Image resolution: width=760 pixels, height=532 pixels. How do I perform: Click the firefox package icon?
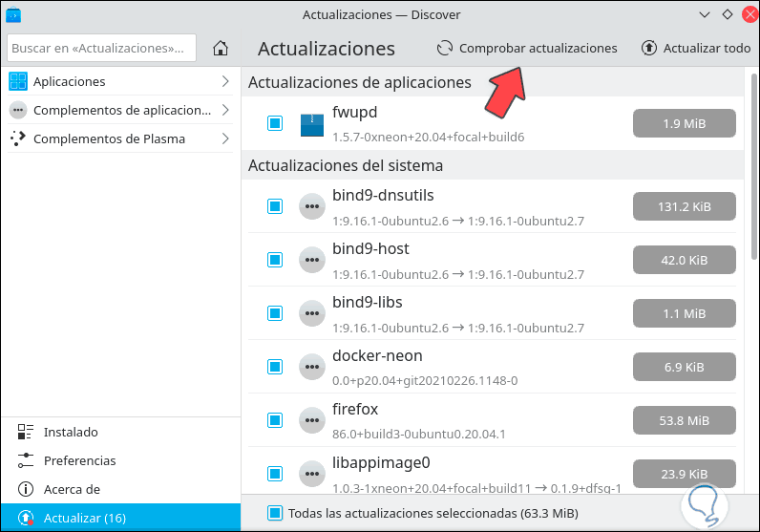coord(311,420)
